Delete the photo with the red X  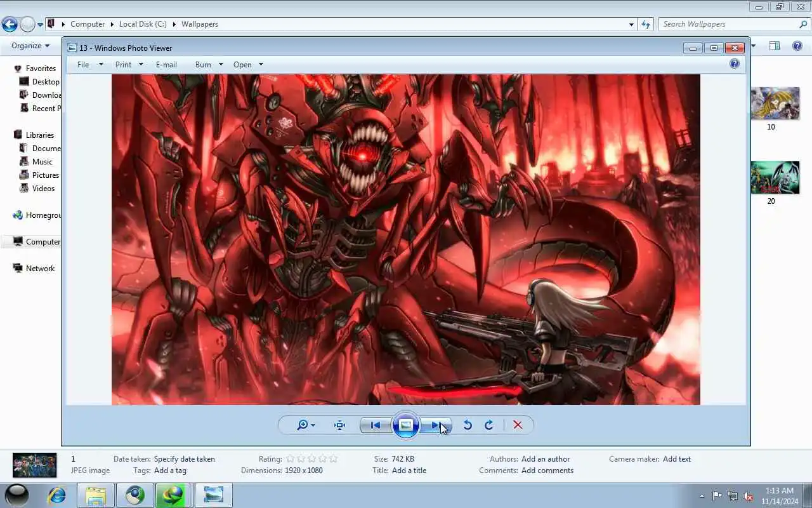[x=518, y=425]
